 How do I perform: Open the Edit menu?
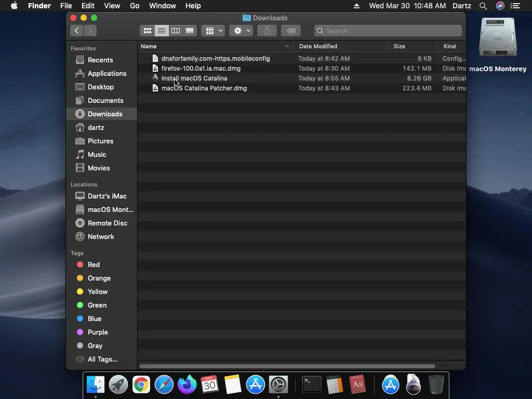tap(88, 6)
